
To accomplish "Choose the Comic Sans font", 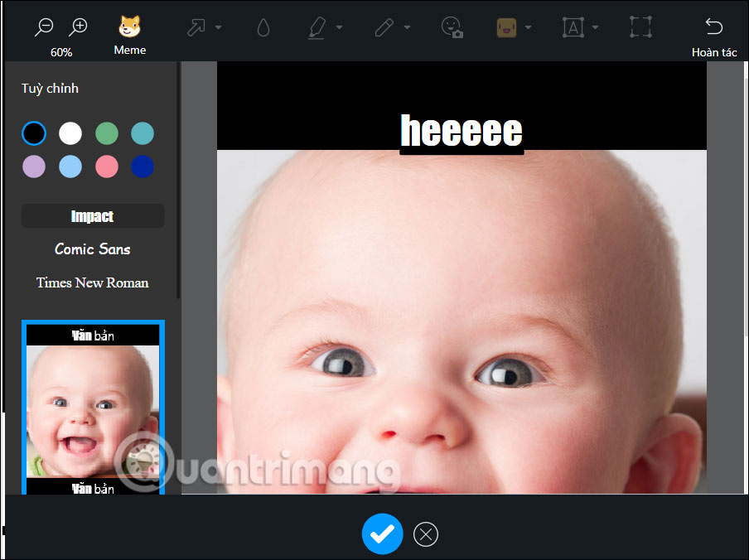I will (x=93, y=249).
